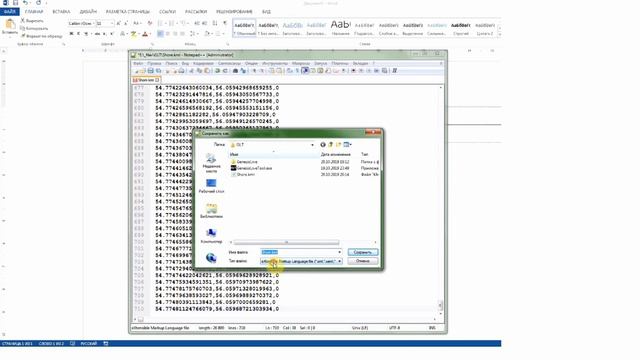Viewport: 640px width, 360px height.
Task: Go to Рабочий стол in save dialog sidebar
Action: tap(211, 186)
